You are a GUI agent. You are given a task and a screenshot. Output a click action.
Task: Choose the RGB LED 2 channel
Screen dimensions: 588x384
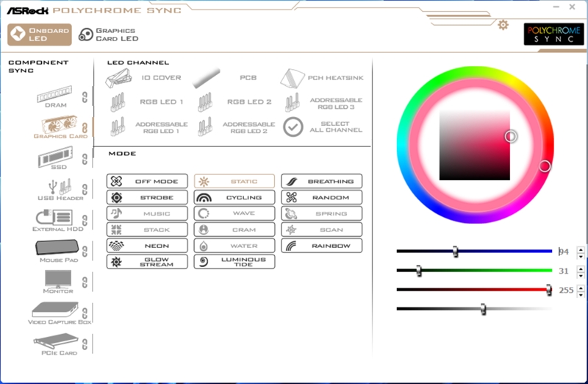[x=234, y=102]
